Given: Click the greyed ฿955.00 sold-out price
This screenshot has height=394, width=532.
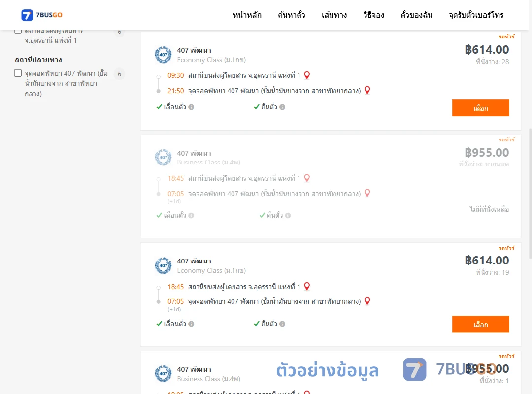Looking at the screenshot, I should (487, 153).
